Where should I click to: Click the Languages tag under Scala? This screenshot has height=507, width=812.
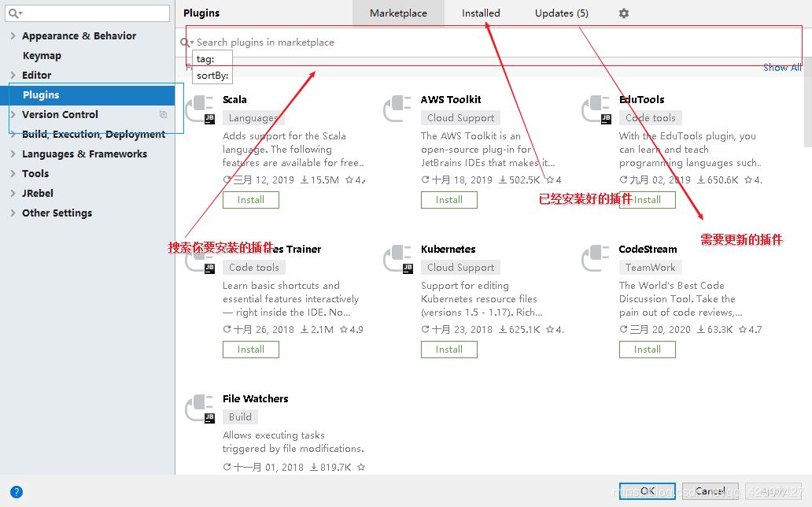253,118
